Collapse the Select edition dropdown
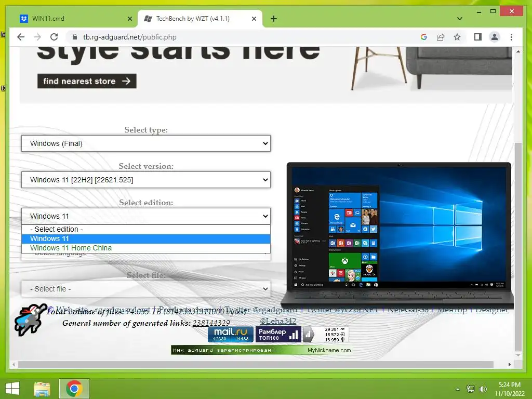Screen dimensions: 532x399 [146, 216]
